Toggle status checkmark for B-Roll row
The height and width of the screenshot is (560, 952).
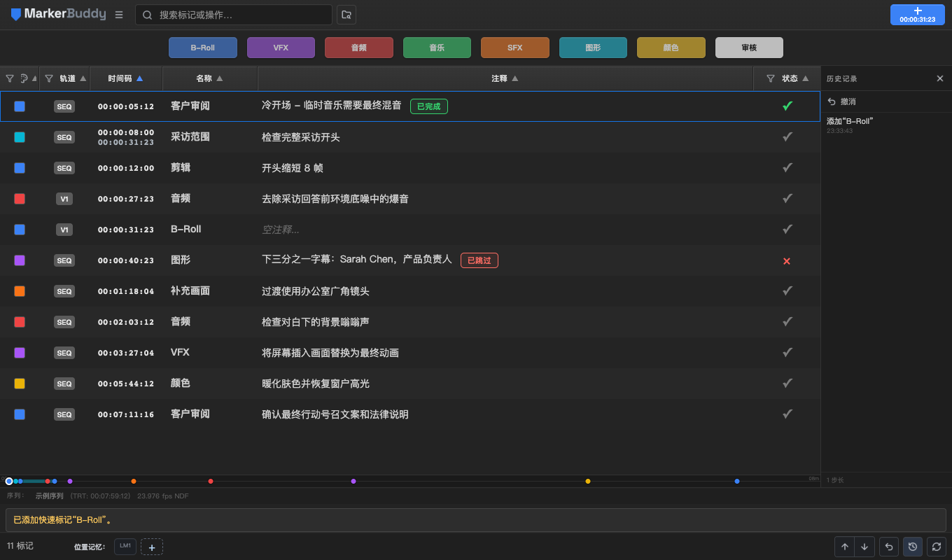(787, 230)
